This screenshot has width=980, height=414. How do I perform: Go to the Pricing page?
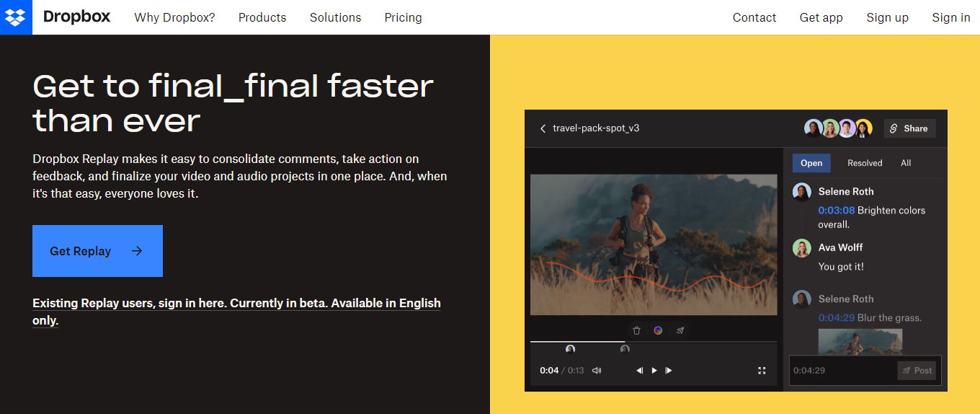tap(404, 17)
